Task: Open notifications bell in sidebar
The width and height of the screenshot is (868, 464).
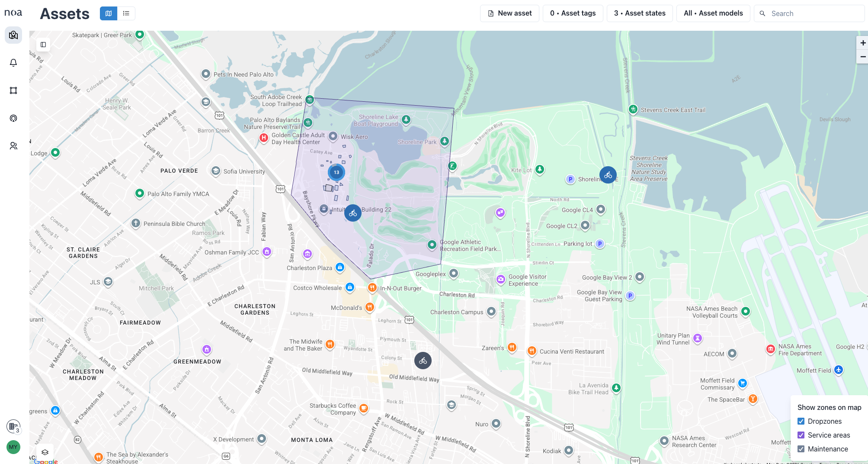Action: [x=13, y=63]
